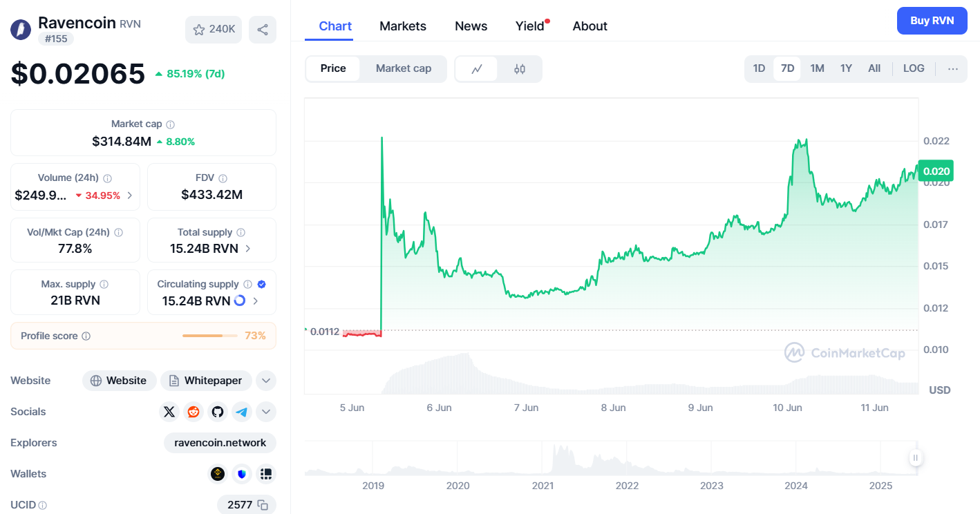Open the GitHub social link
Viewport: 980px width, 514px height.
pyautogui.click(x=218, y=412)
